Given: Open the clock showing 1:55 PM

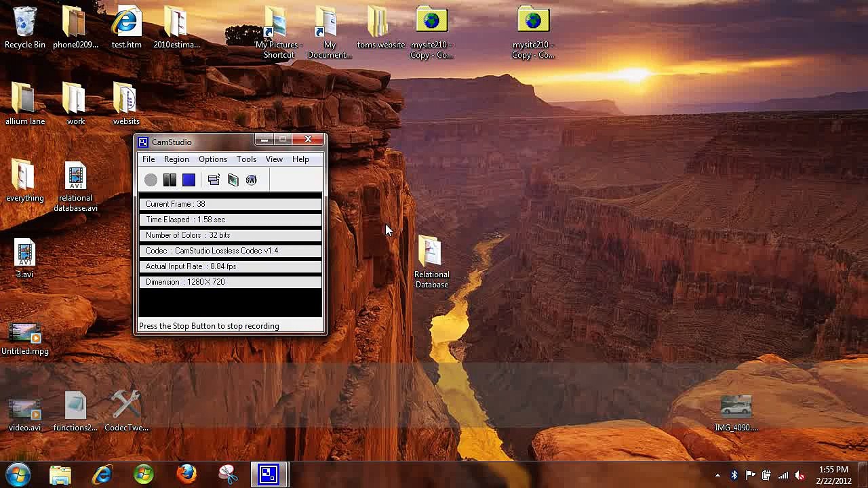Looking at the screenshot, I should [834, 475].
